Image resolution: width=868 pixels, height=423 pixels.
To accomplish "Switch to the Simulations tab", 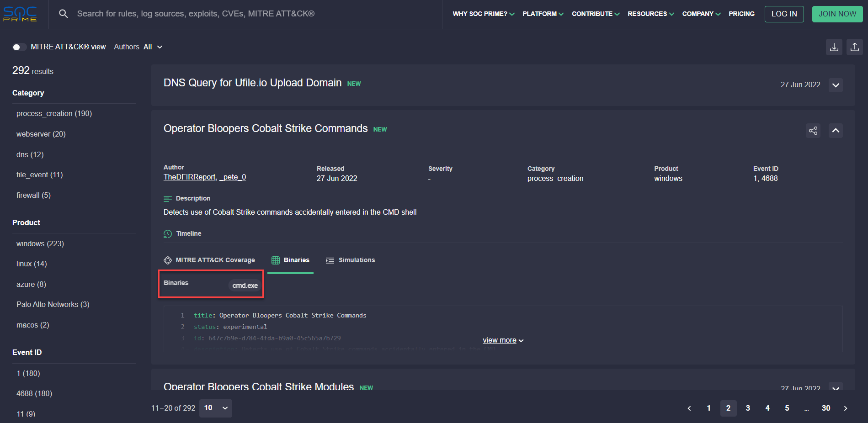I will pos(350,260).
